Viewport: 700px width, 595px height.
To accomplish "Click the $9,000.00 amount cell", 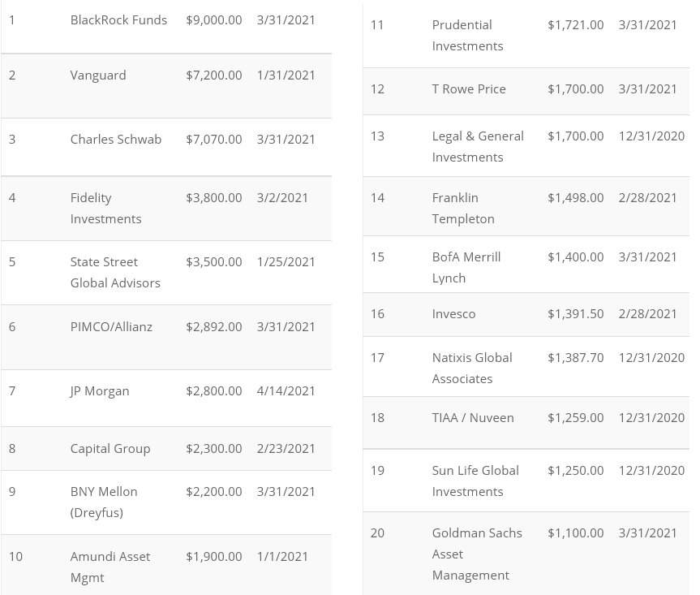I will [213, 19].
